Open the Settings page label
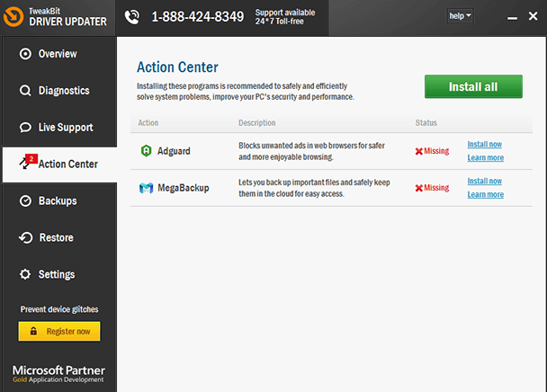 pyautogui.click(x=57, y=274)
